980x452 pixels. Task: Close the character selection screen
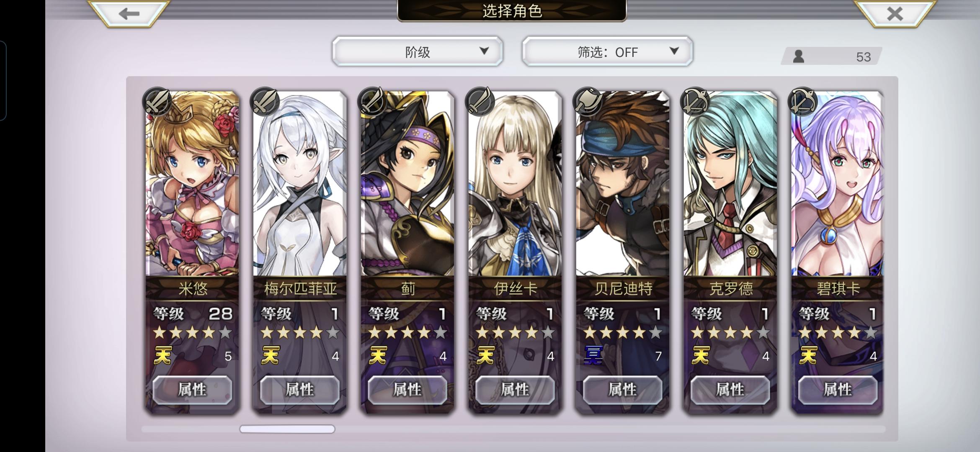[x=895, y=13]
